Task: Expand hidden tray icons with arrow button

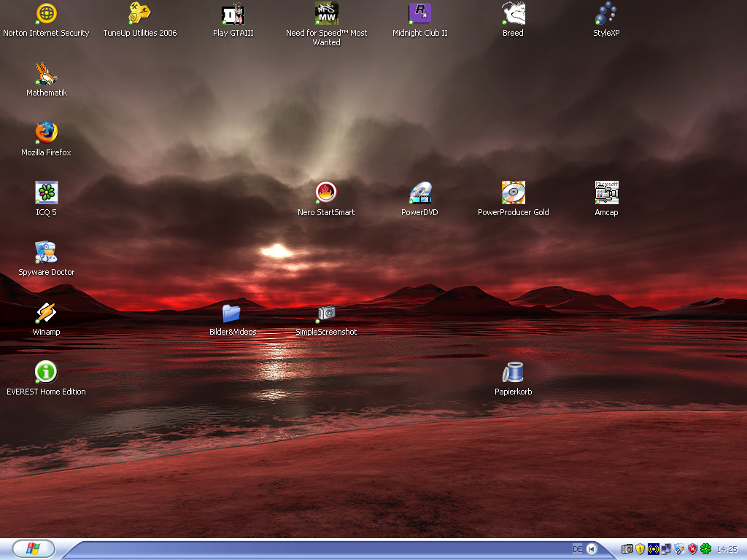Action: point(592,549)
